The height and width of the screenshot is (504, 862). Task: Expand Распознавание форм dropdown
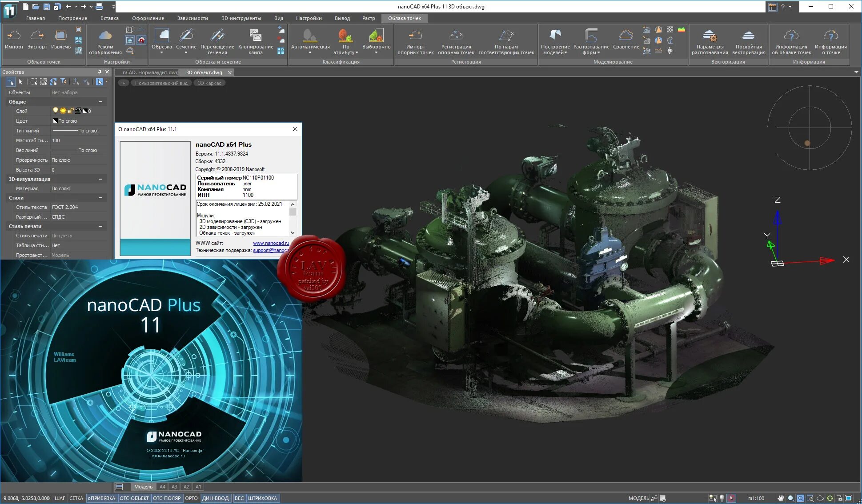(x=598, y=53)
